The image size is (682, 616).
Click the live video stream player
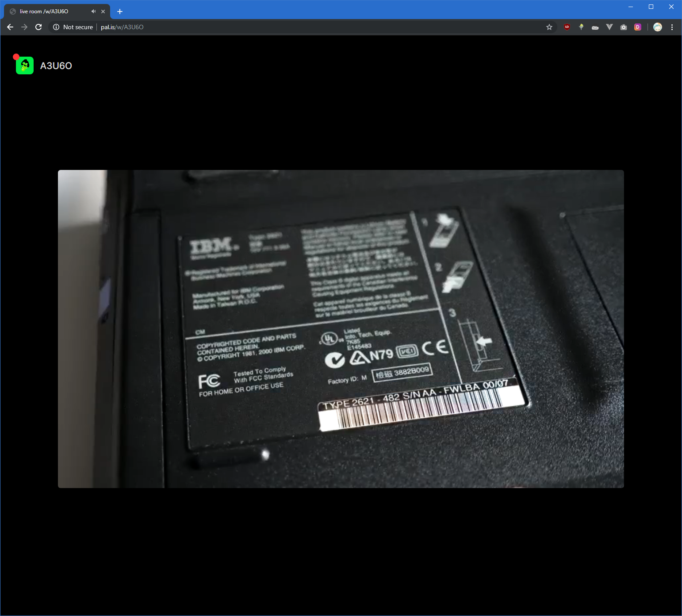[341, 329]
